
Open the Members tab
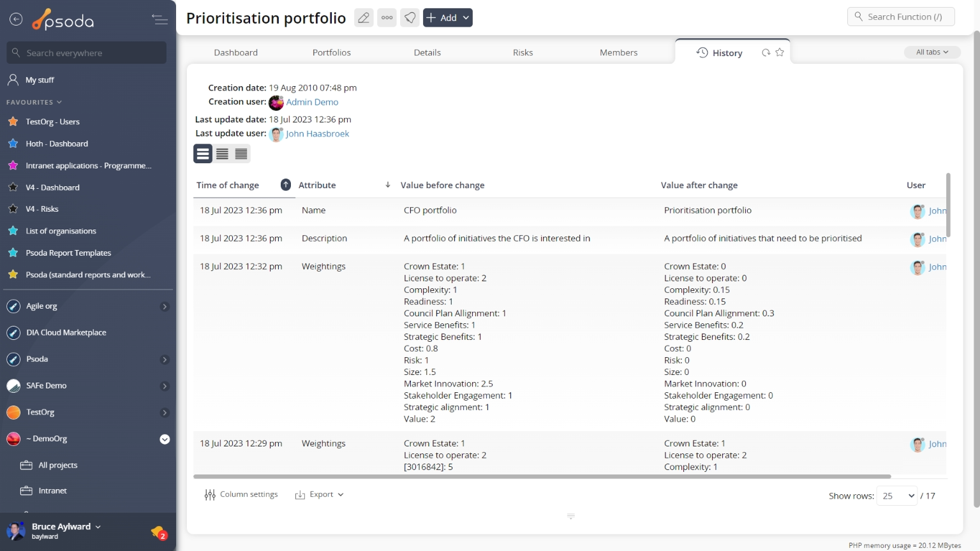[x=618, y=53]
